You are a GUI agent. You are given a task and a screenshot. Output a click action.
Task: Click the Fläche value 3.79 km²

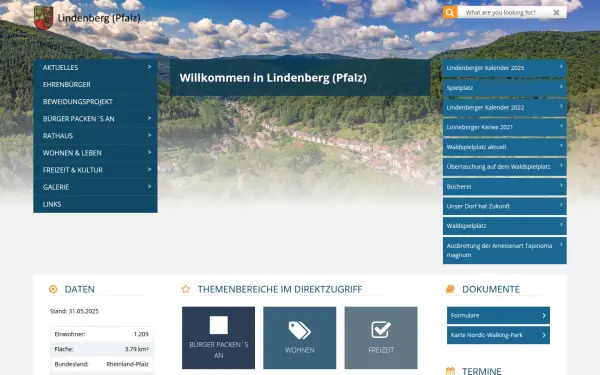[137, 349]
